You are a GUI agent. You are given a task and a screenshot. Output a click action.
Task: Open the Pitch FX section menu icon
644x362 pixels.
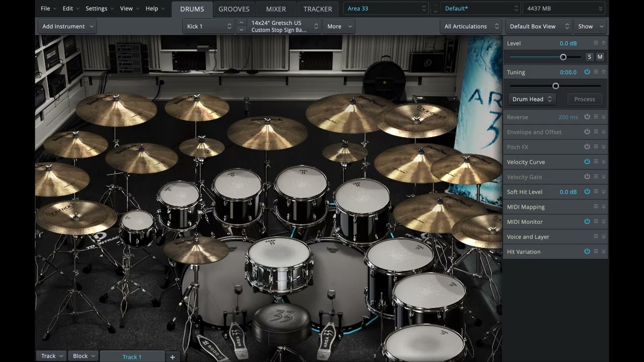pos(596,147)
